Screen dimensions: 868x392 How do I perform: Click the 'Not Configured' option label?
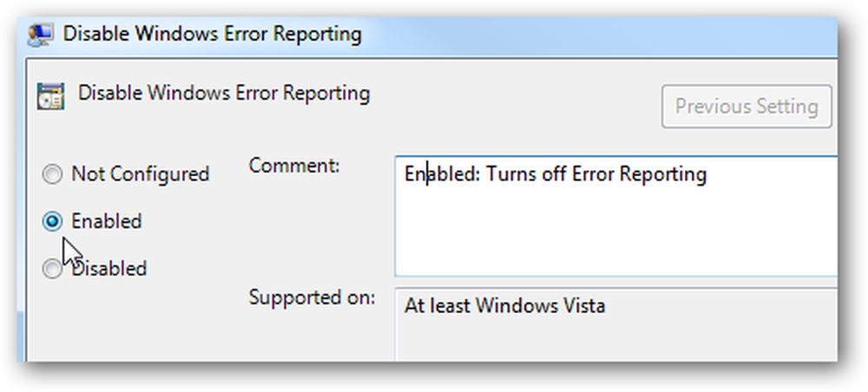tap(140, 174)
